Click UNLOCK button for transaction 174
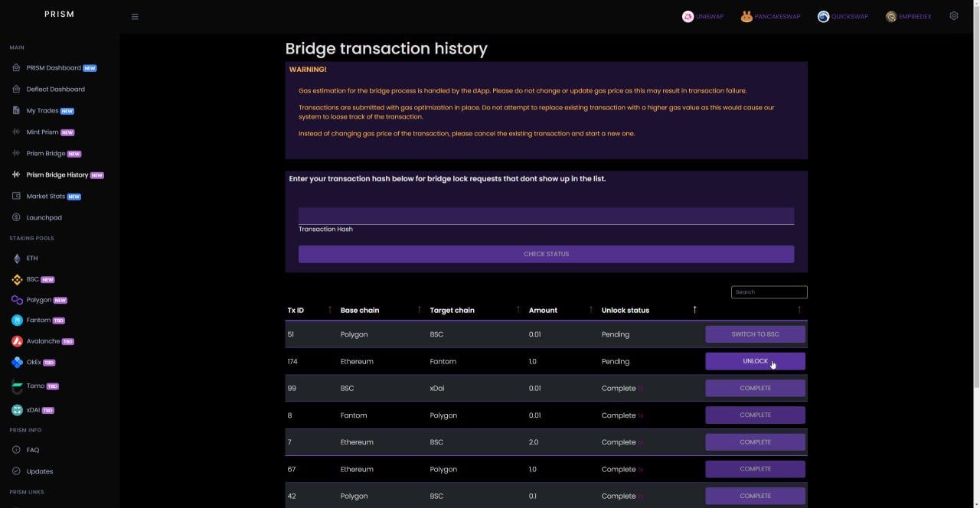 pyautogui.click(x=755, y=361)
